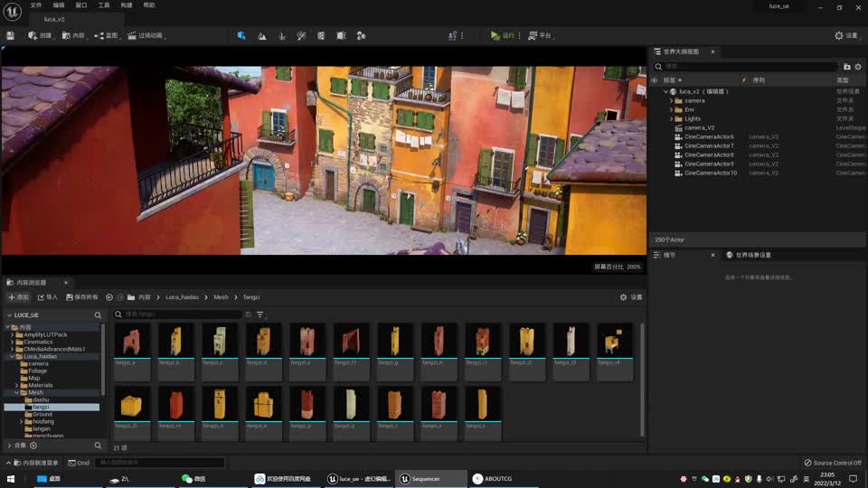Viewport: 868px width, 488px height.
Task: Click the Add (添加) button in Content Browser
Action: tap(18, 297)
